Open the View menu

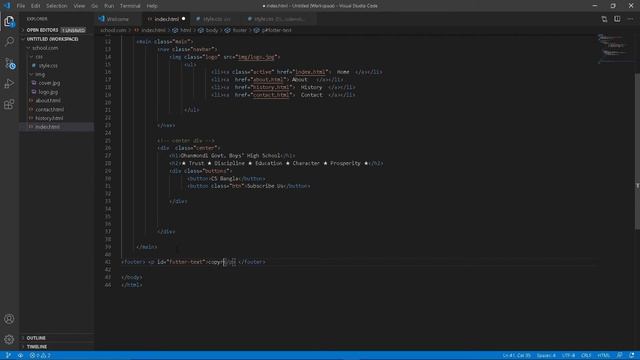tap(79, 6)
